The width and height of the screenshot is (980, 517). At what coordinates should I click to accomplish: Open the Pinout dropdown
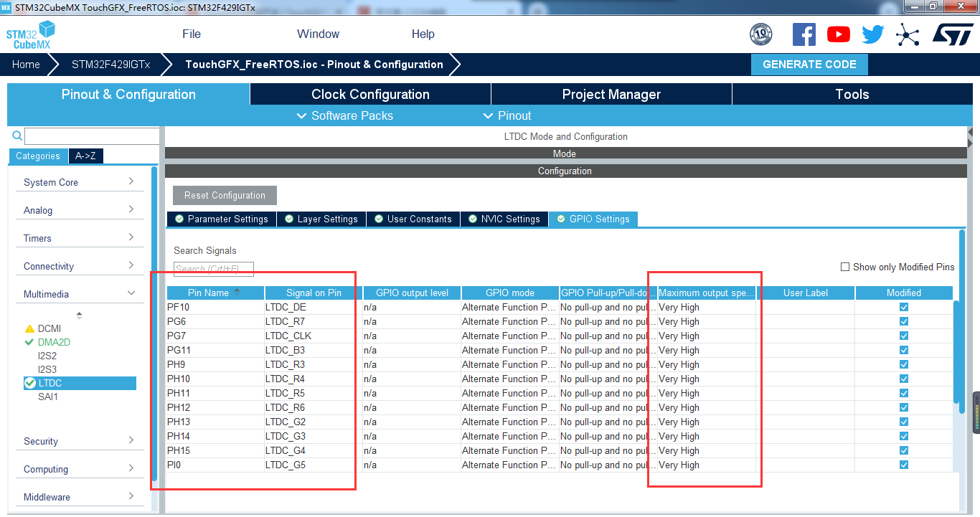(507, 115)
